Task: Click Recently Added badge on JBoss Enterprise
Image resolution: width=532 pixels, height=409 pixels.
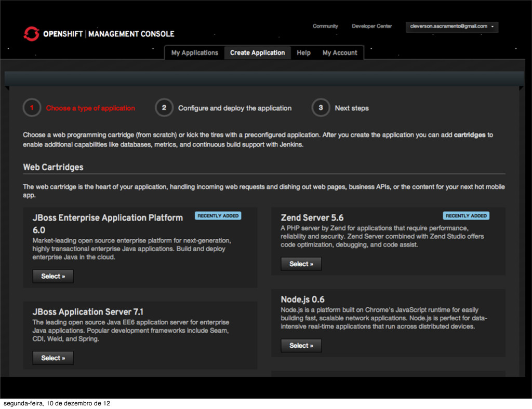Action: [218, 216]
